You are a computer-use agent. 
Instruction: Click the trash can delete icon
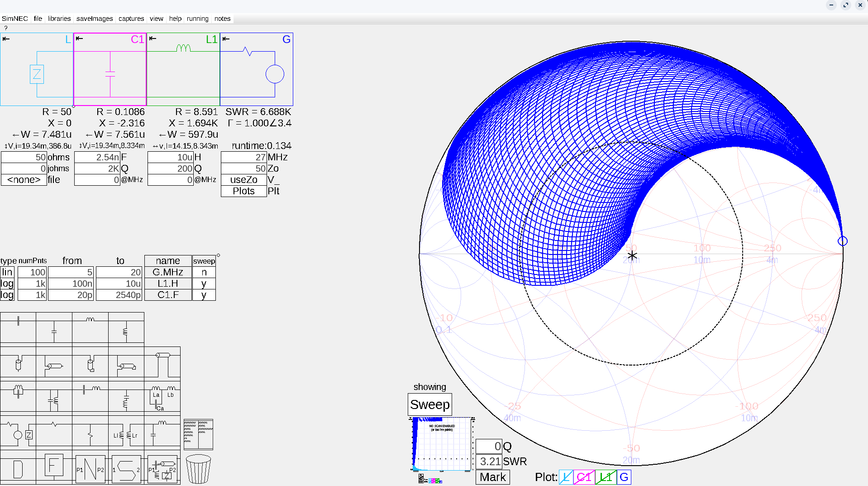pos(198,469)
